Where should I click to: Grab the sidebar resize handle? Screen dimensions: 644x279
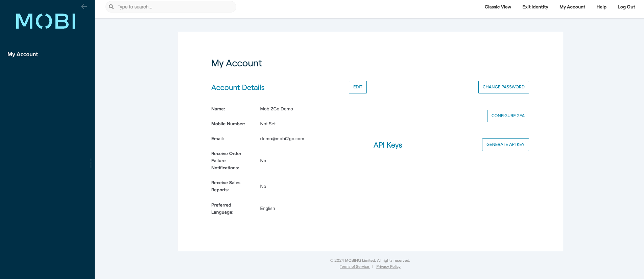(91, 163)
